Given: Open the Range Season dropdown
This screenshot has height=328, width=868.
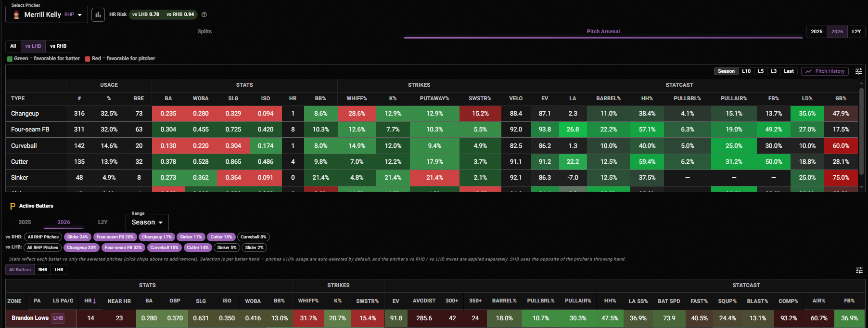Looking at the screenshot, I should pyautogui.click(x=147, y=222).
